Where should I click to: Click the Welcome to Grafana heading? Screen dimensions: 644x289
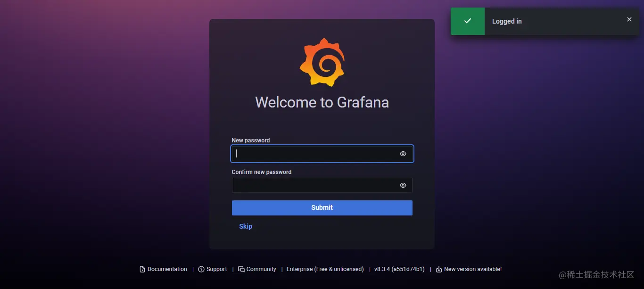pos(322,102)
